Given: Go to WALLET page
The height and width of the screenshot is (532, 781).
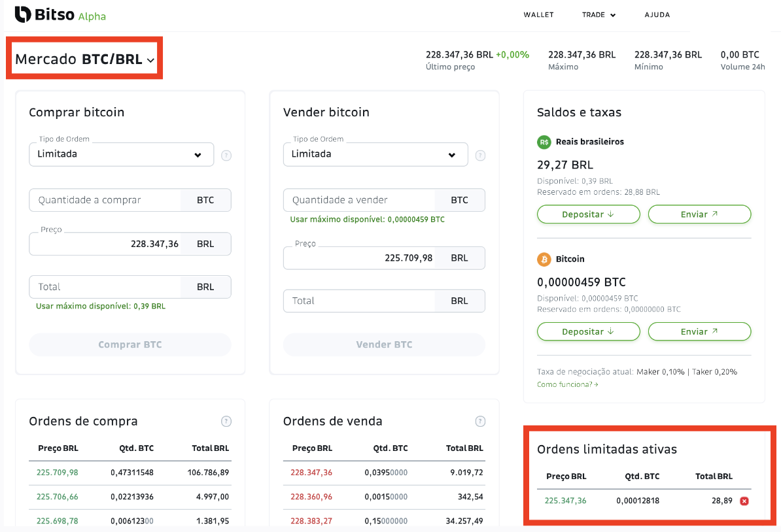Looking at the screenshot, I should [538, 15].
